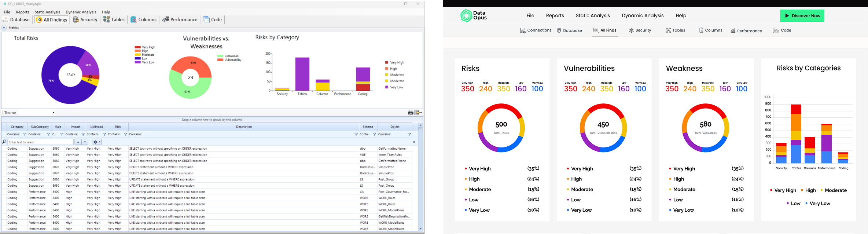Click the magnifier icon in search panel

point(4,142)
